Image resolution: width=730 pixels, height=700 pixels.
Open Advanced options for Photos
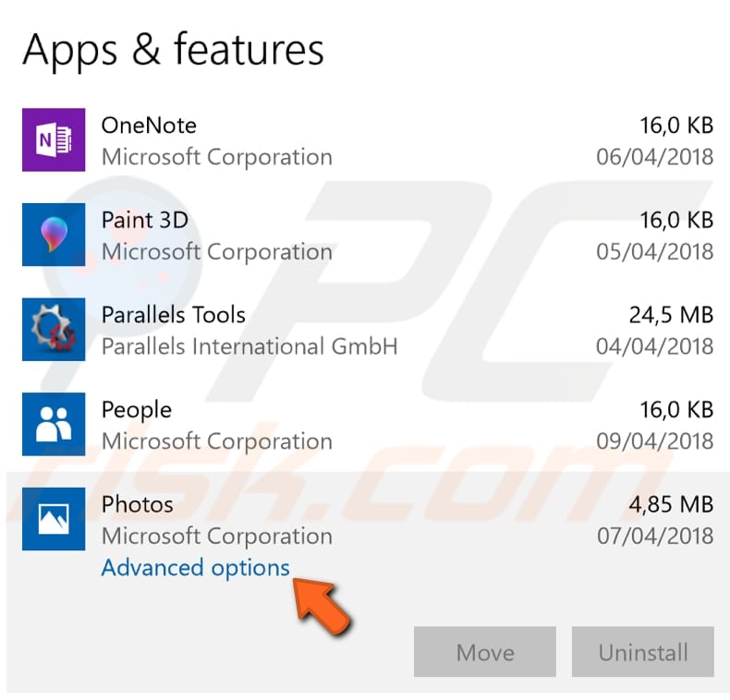point(196,568)
